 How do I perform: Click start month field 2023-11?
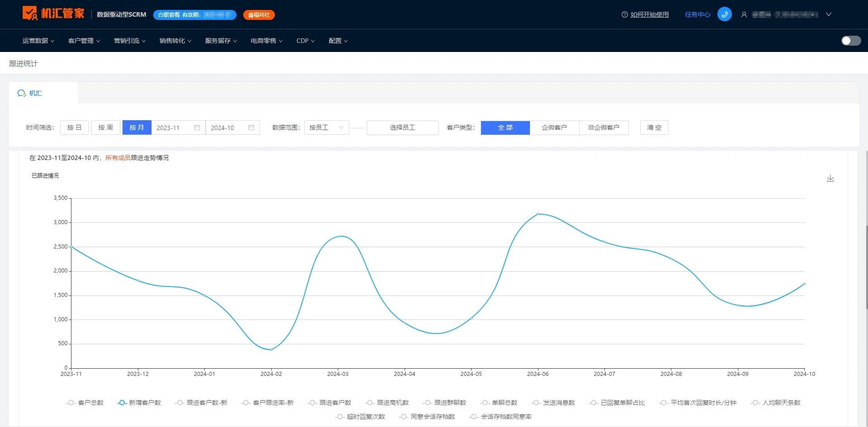pyautogui.click(x=178, y=127)
